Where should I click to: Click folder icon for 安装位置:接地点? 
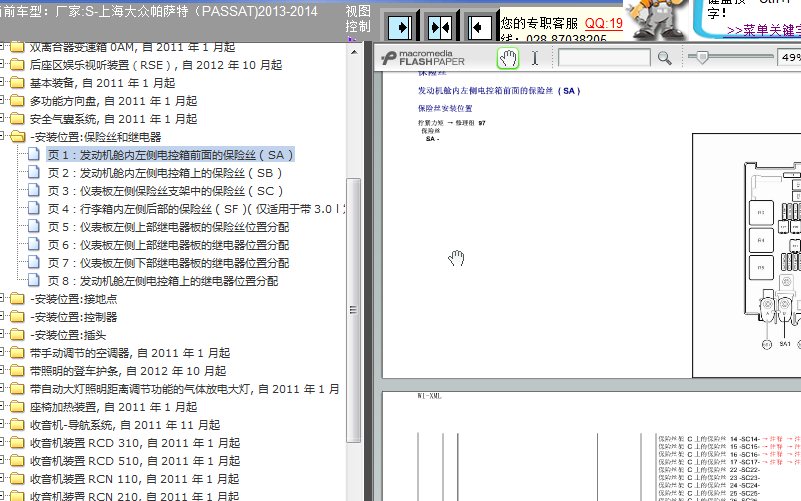(x=17, y=298)
